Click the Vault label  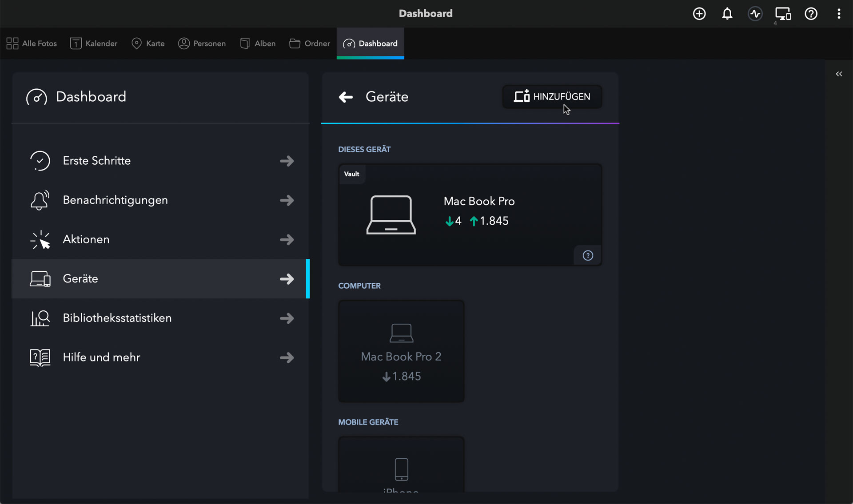(351, 174)
